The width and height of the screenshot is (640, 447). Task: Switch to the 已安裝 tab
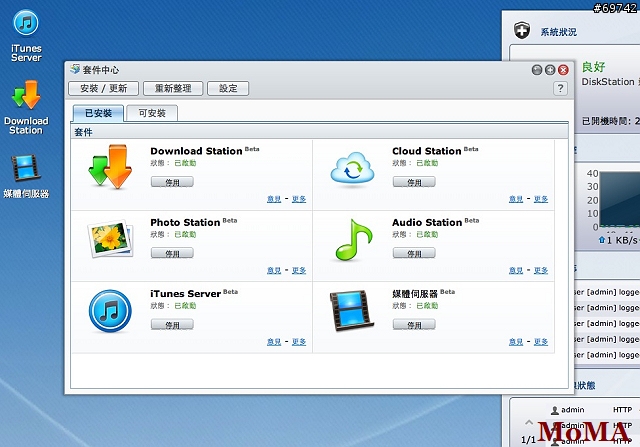[x=98, y=113]
